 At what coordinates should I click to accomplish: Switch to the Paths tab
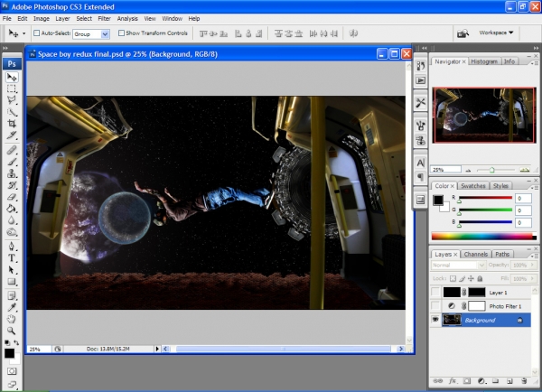(x=502, y=254)
